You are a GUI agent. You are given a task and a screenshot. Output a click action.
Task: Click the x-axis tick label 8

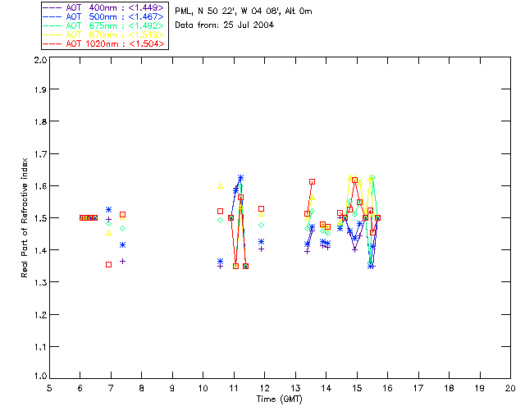[142, 388]
